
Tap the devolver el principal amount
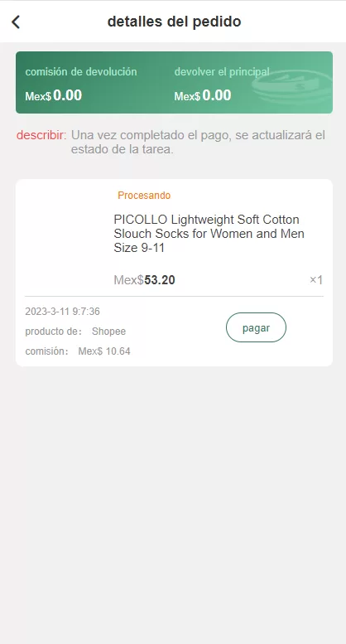203,95
